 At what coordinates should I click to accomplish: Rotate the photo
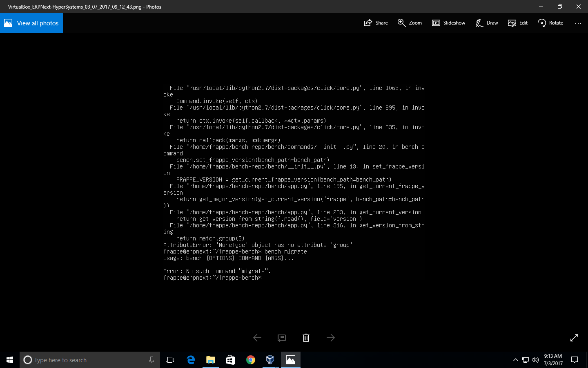(x=550, y=23)
